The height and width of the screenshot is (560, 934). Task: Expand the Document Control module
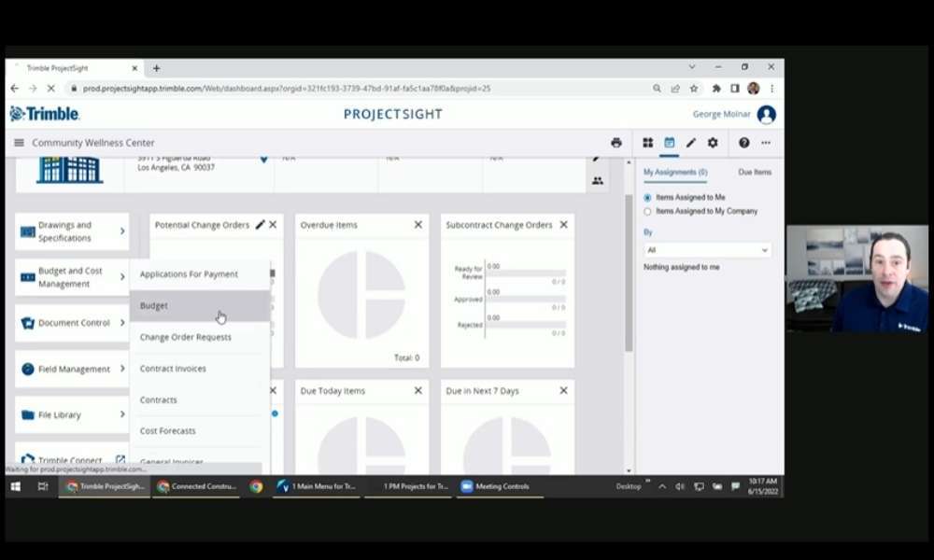(x=72, y=323)
